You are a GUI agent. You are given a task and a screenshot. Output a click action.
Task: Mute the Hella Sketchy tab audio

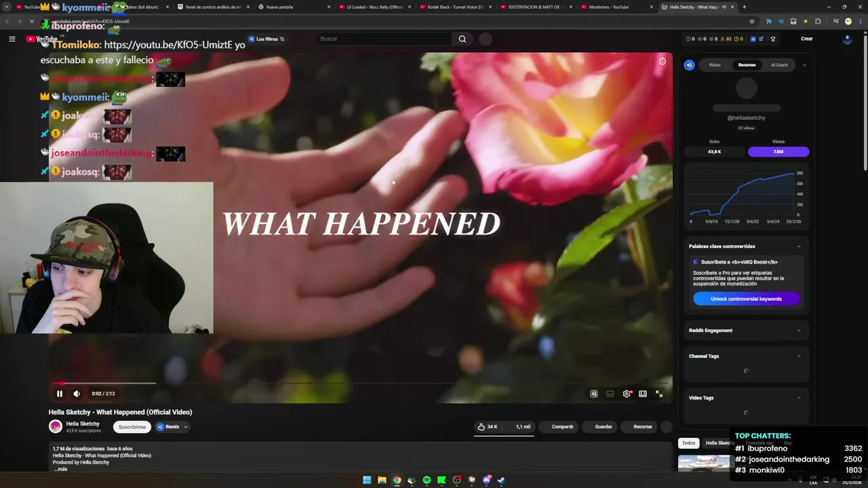pos(724,7)
